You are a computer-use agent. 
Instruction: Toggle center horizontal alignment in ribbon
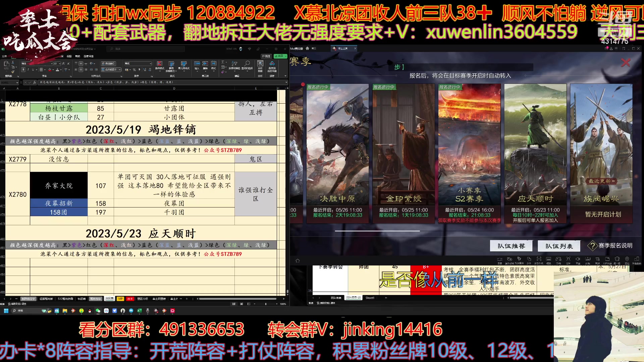[81, 69]
